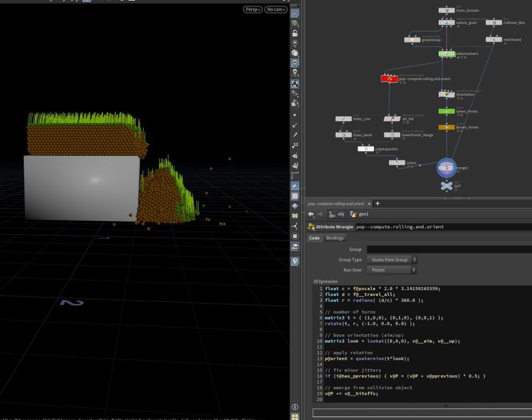Screen dimensions: 532x420
Task: Select the Collision_Box node
Action: click(494, 22)
